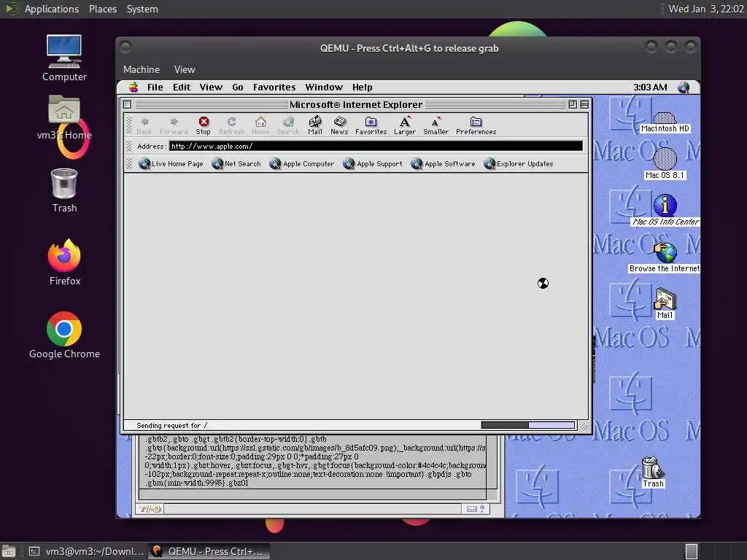Open the View menu in Mac menubar

coord(211,87)
